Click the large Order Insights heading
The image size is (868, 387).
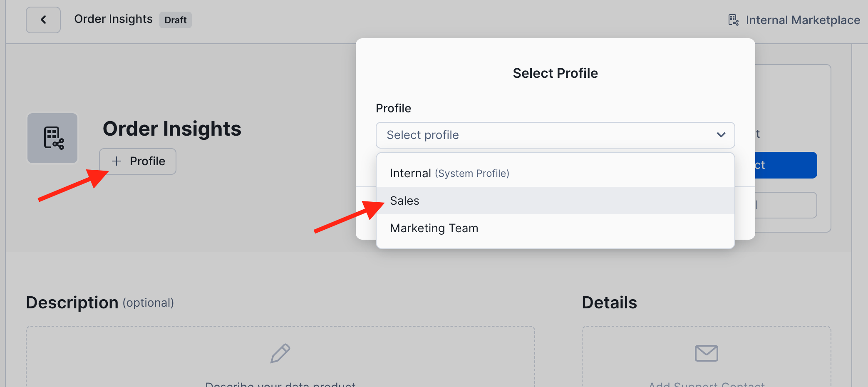coord(172,129)
